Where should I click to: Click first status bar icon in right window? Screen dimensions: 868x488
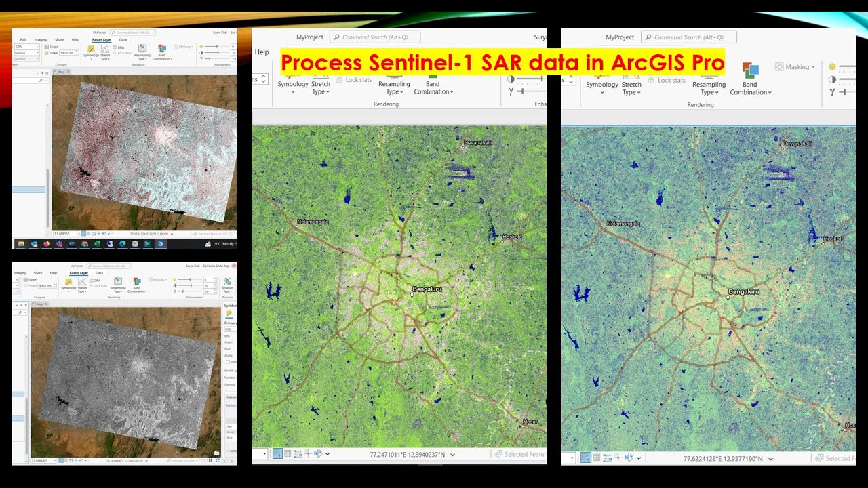586,457
